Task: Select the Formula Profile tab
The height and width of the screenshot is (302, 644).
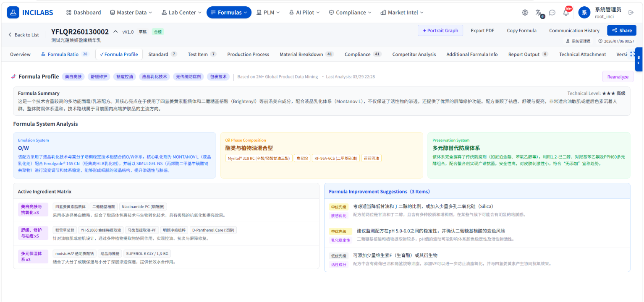Action: click(x=119, y=55)
